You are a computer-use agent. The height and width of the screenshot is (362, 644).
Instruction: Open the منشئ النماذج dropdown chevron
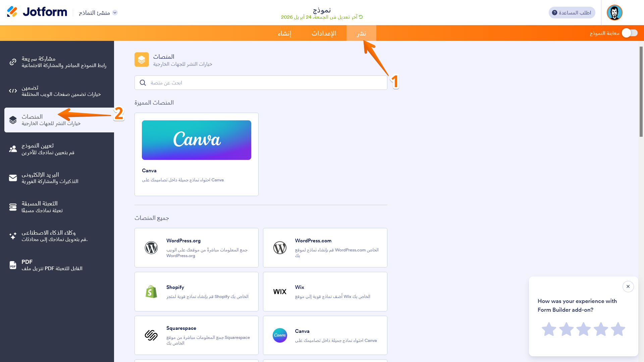(x=115, y=13)
